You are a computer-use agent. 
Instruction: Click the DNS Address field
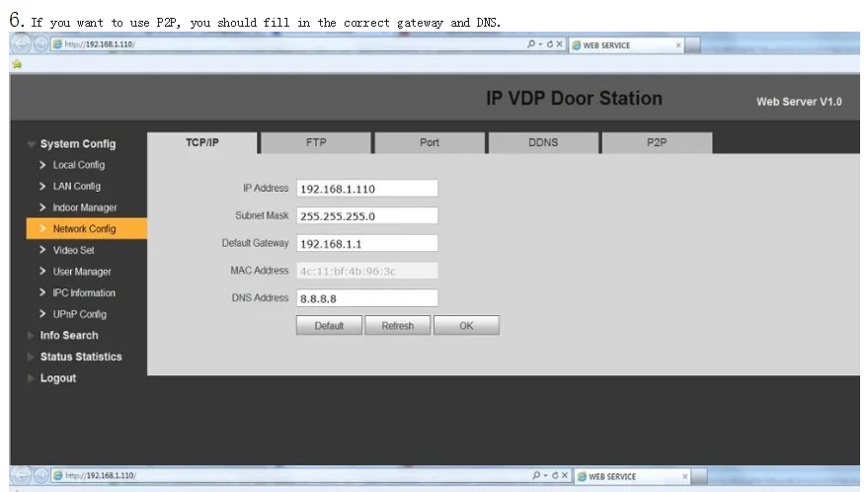[x=367, y=298]
